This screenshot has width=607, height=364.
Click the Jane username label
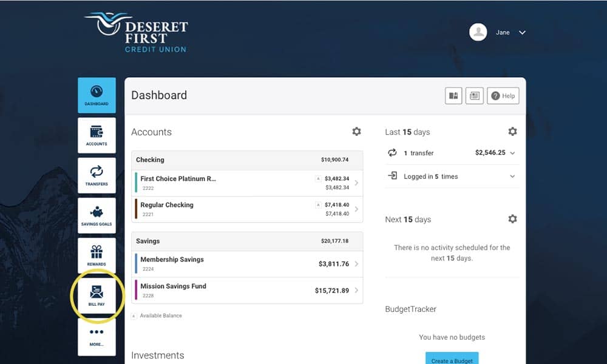pos(503,33)
